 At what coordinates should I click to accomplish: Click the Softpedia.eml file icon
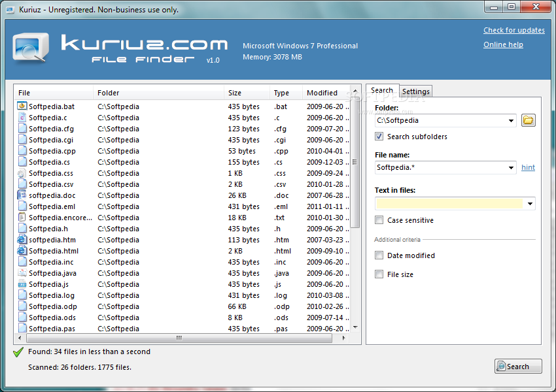point(22,206)
